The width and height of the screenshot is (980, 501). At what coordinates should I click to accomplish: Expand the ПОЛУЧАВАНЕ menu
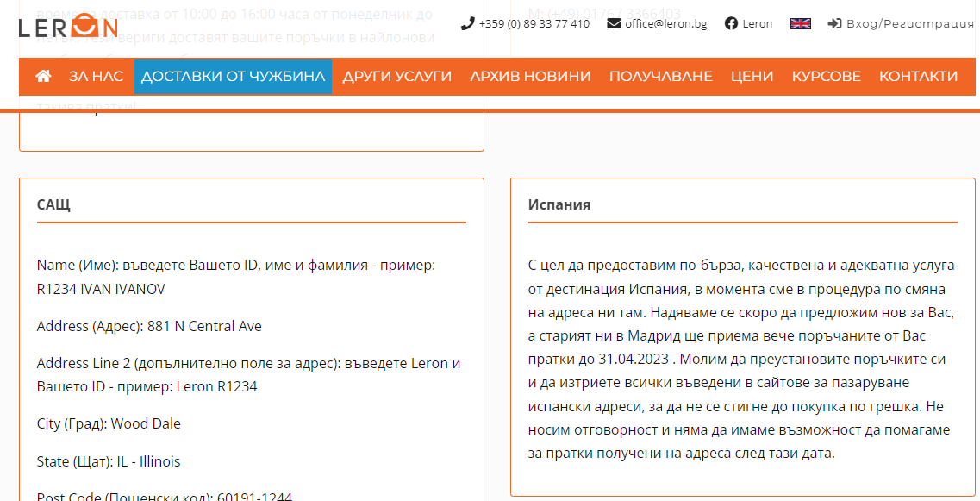(660, 77)
